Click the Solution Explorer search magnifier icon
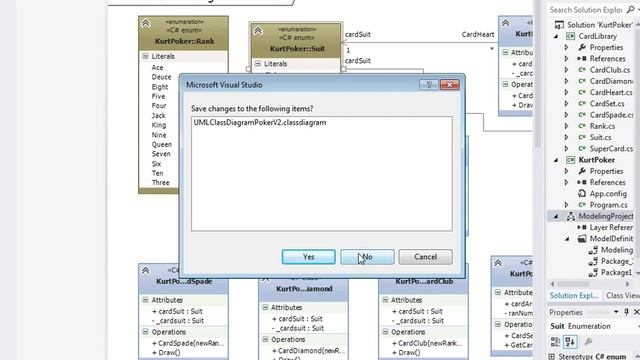This screenshot has height=360, width=640. pyautogui.click(x=631, y=9)
